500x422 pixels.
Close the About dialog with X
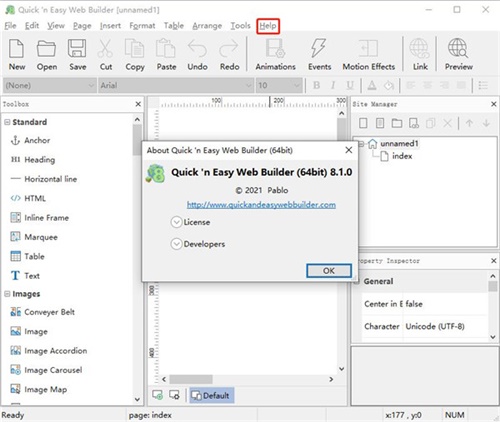(349, 150)
